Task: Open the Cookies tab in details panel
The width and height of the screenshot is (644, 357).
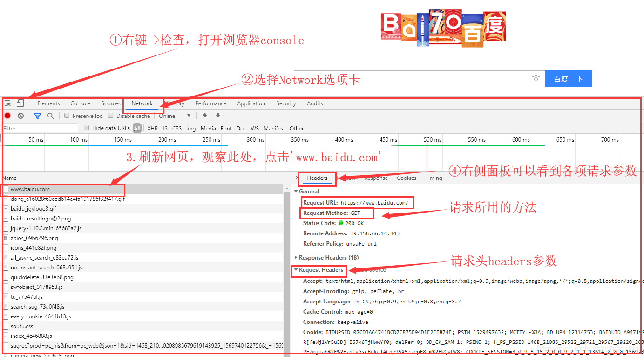Action: [407, 178]
